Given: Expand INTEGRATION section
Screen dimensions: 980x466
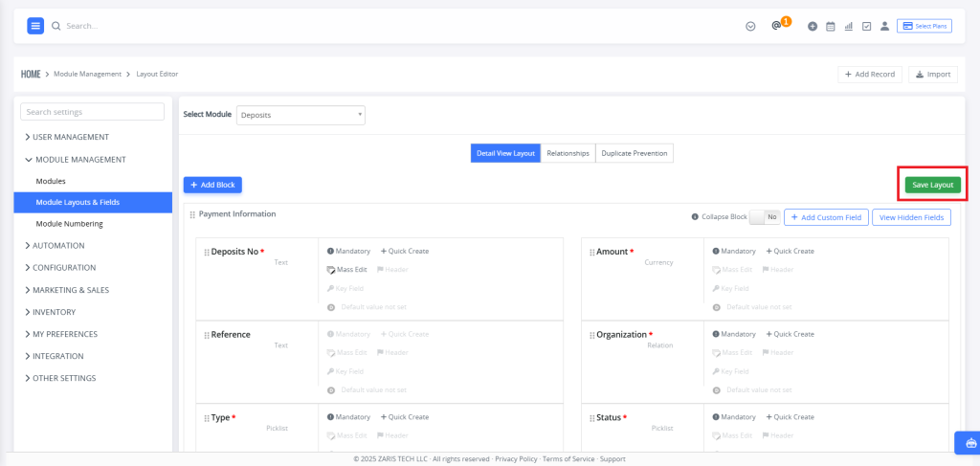Looking at the screenshot, I should coord(54,356).
